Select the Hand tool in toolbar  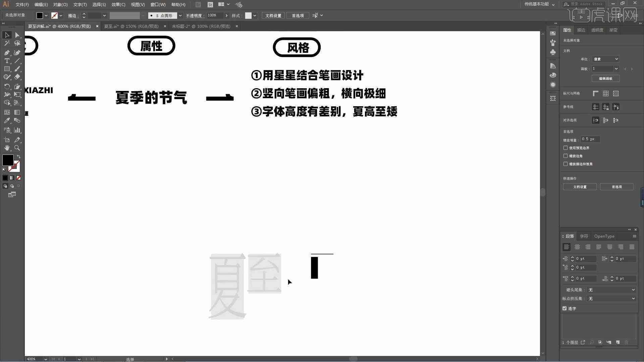click(x=7, y=147)
